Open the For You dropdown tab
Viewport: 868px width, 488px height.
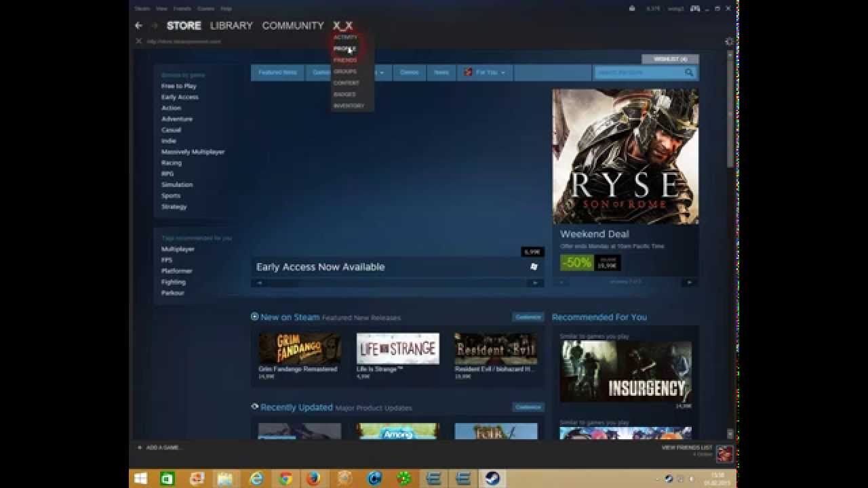486,73
